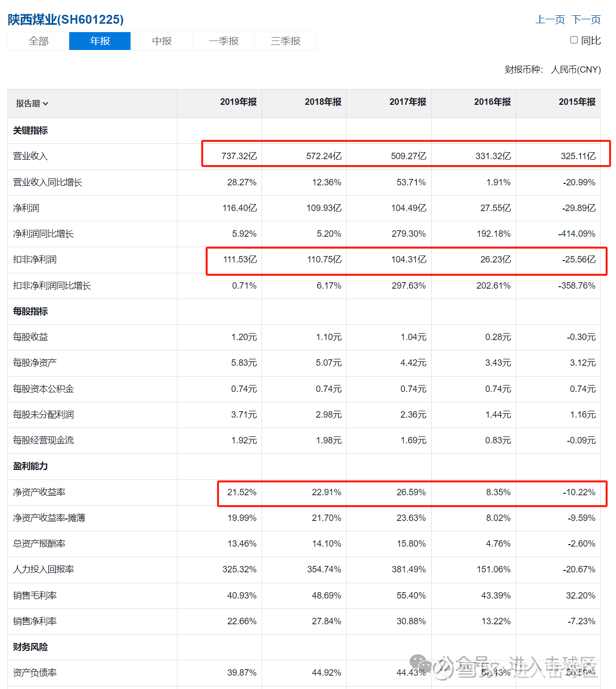
Task: Select the 每股净资产 row label
Action: [35, 363]
